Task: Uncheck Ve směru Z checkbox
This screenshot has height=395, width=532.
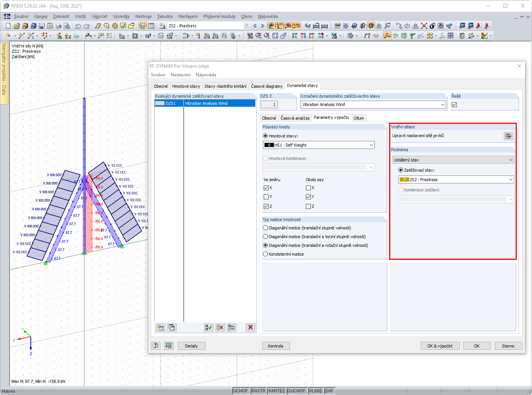Action: [x=266, y=206]
